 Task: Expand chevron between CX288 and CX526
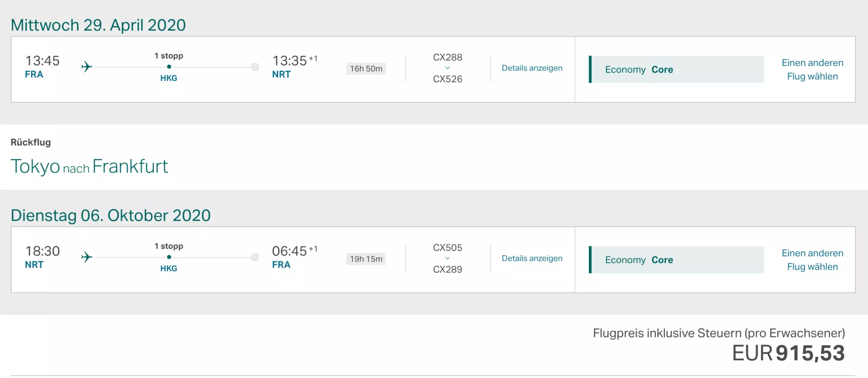[447, 68]
